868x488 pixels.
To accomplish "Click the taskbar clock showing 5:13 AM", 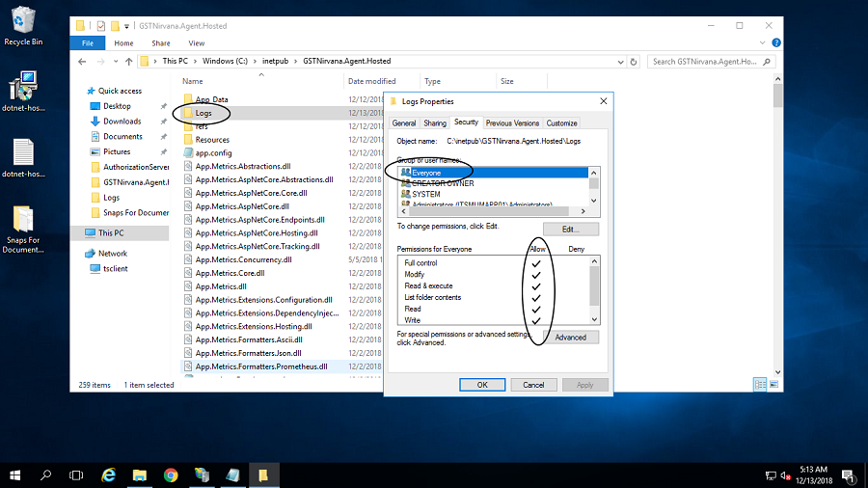I will [814, 475].
